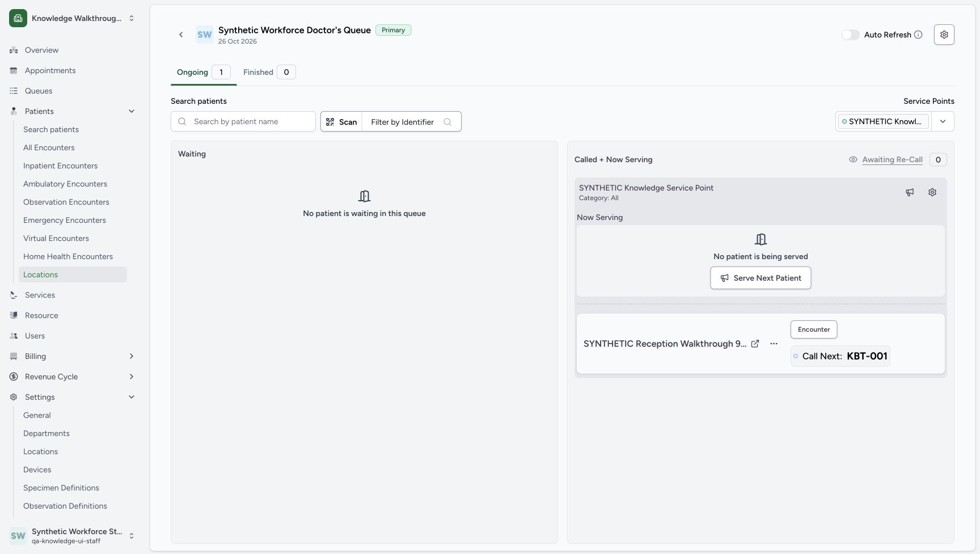Click the Queues list icon
This screenshot has height=554, width=980.
click(x=14, y=91)
